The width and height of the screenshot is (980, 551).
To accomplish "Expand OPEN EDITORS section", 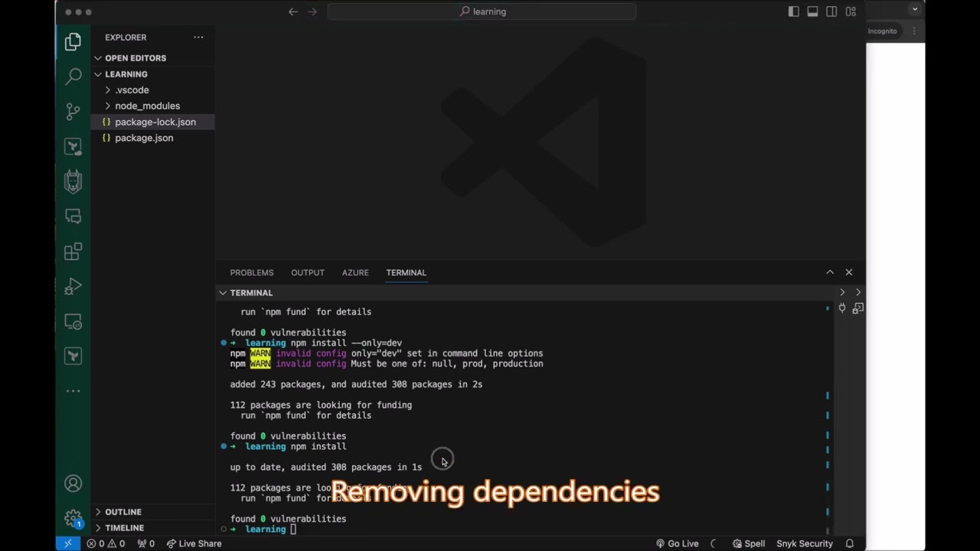I will click(x=135, y=58).
